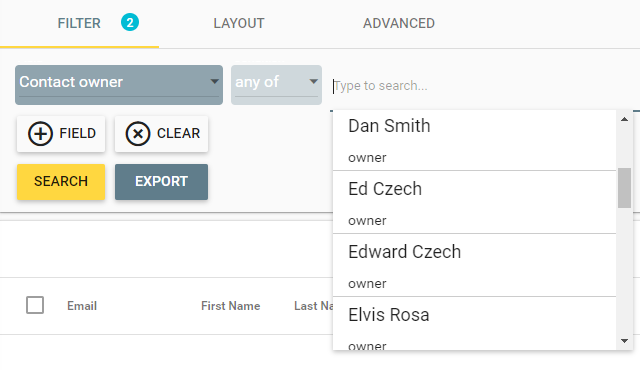This screenshot has height=370, width=640.
Task: Expand the 'any of' operator dropdown
Action: (x=276, y=85)
